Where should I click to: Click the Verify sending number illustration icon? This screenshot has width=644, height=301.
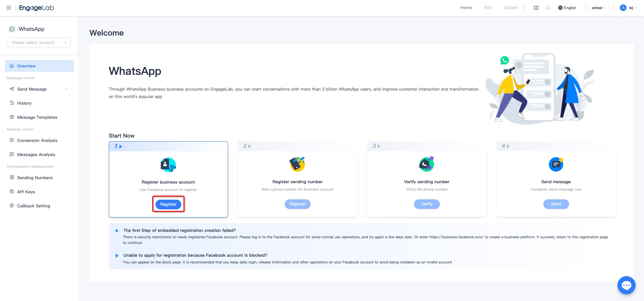427,164
